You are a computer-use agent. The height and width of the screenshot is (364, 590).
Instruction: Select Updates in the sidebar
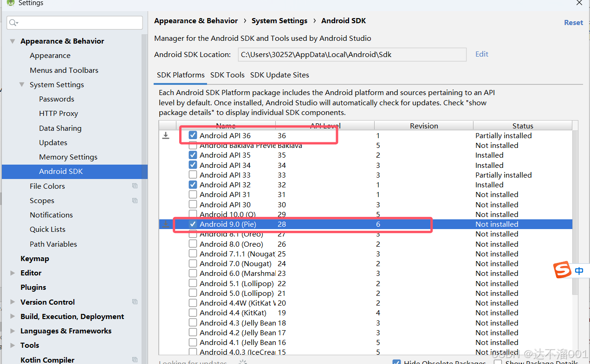(x=53, y=142)
